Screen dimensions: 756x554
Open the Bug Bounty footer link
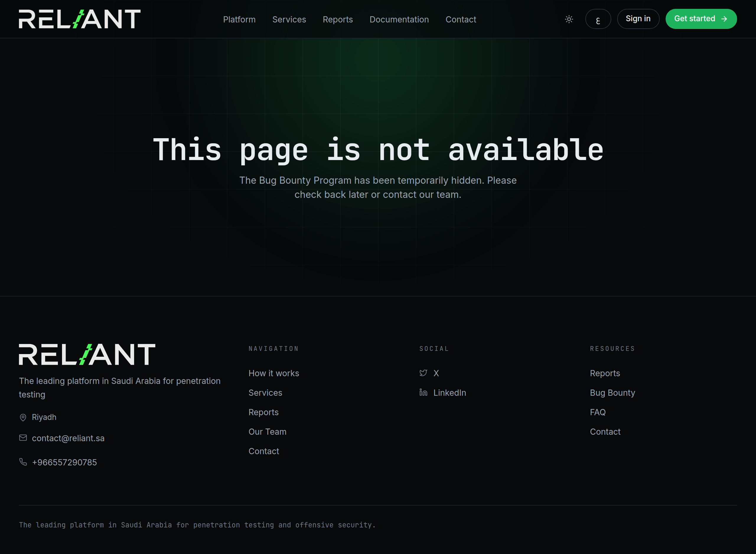coord(612,393)
